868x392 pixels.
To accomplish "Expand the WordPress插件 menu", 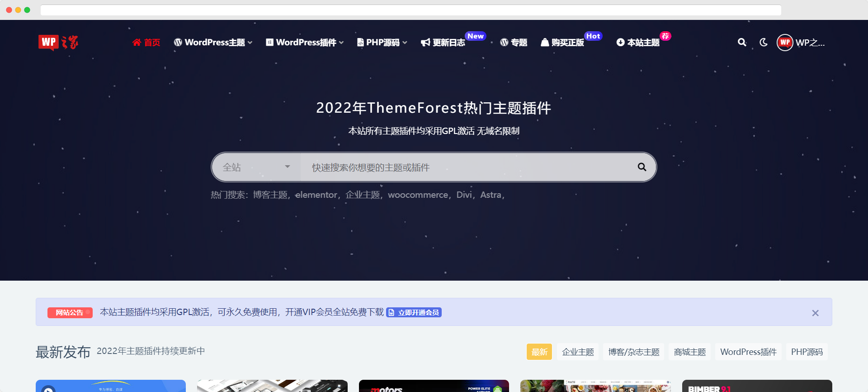I will (x=305, y=43).
